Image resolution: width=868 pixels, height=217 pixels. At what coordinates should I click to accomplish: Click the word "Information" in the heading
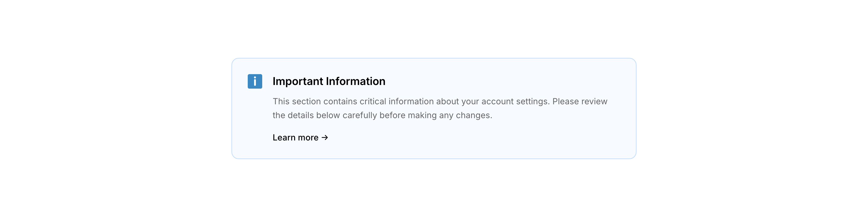point(356,81)
